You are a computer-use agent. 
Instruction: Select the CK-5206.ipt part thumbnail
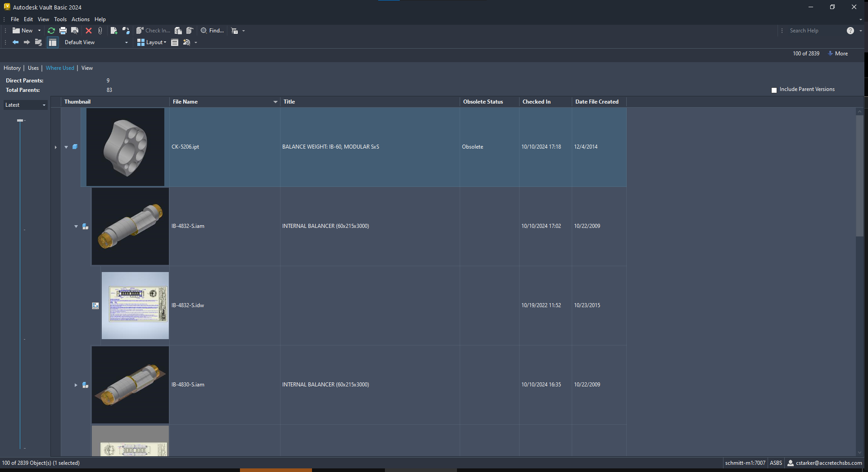click(125, 147)
